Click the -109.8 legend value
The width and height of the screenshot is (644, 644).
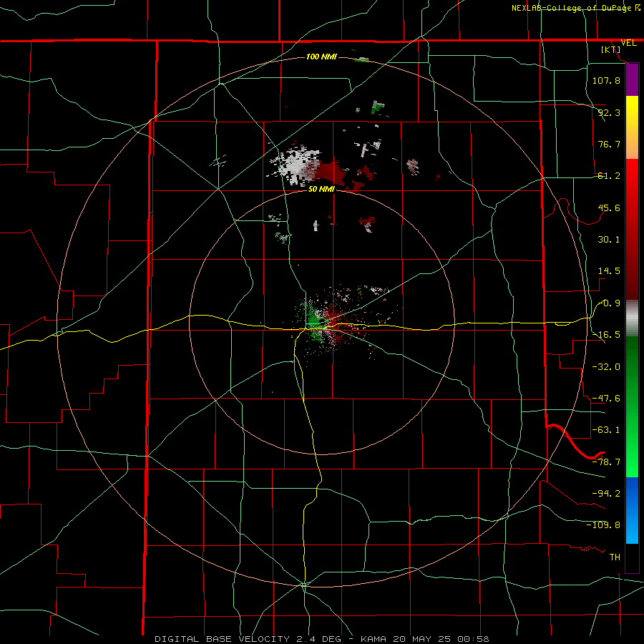(603, 525)
